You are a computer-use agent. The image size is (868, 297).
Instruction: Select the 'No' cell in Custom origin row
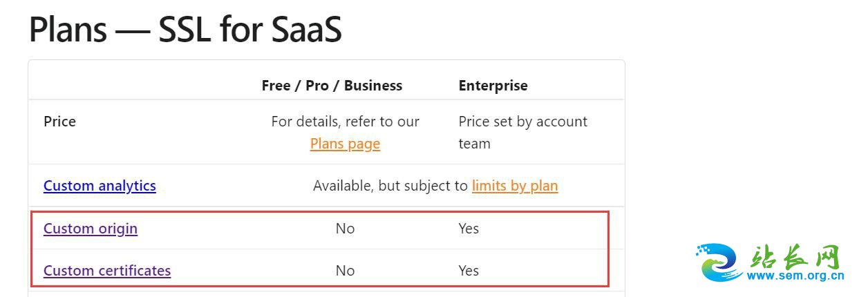click(345, 229)
